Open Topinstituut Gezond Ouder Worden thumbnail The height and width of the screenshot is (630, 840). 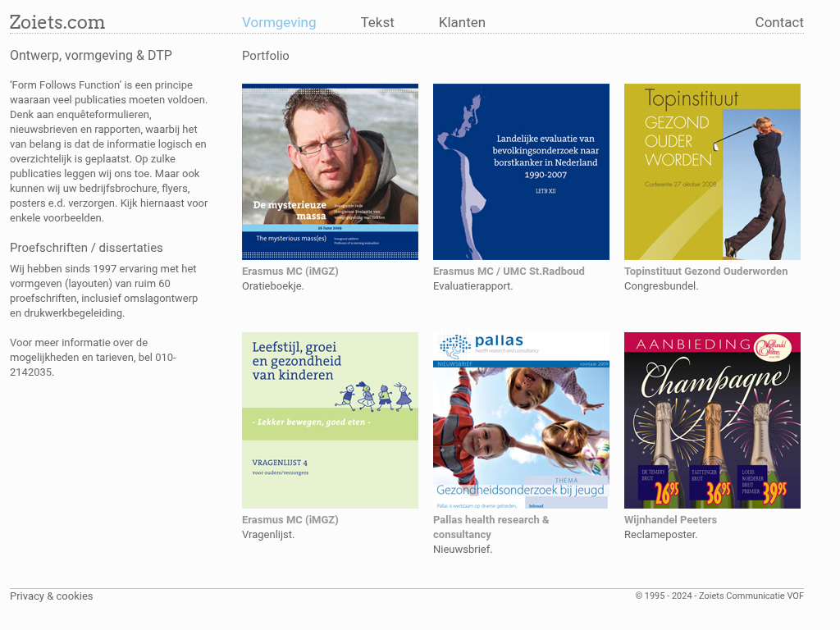click(x=712, y=171)
